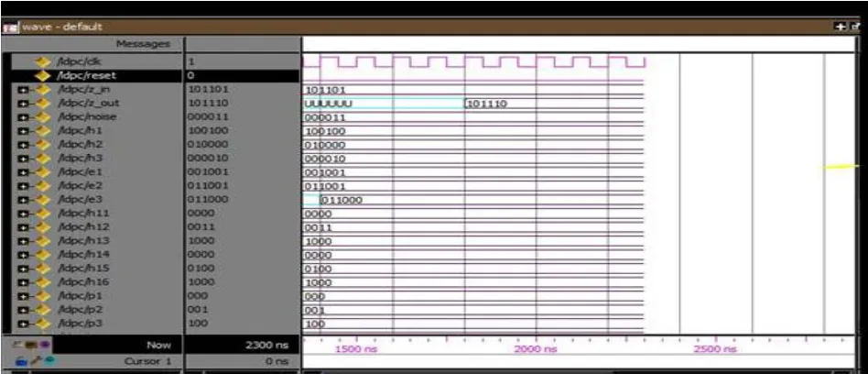The image size is (868, 374).
Task: Click the 2500 ns timeline marker
Action: [x=715, y=349]
